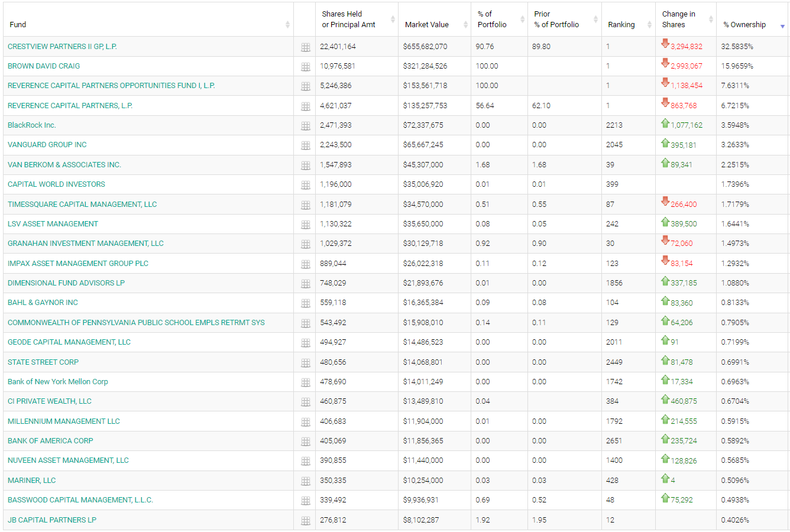Viewport: 790px width, 532px height.
Task: Click table icon for CAPITAL WORLD INVESTORS
Action: 306,185
